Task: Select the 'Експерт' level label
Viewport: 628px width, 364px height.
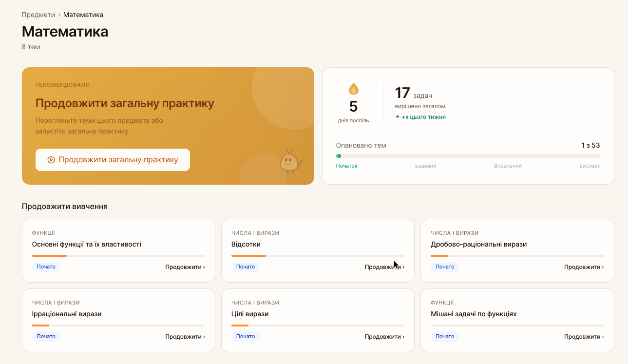Action: [x=590, y=166]
